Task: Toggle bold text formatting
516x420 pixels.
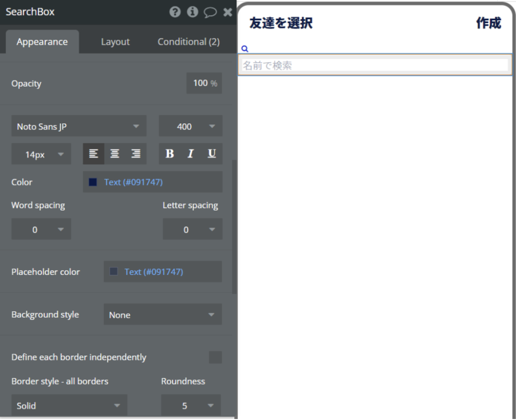Action: point(170,154)
